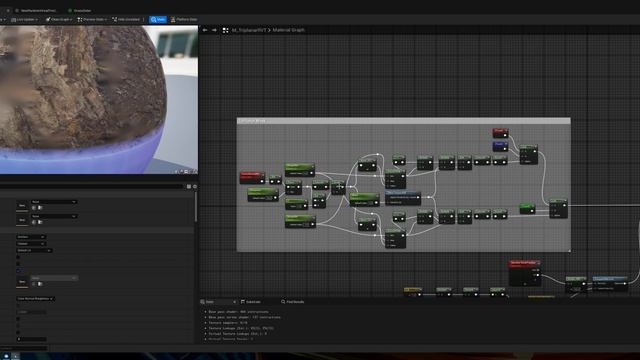Click the Platform Stats toolbar button
Screen dimensions: 640x360
(184, 20)
